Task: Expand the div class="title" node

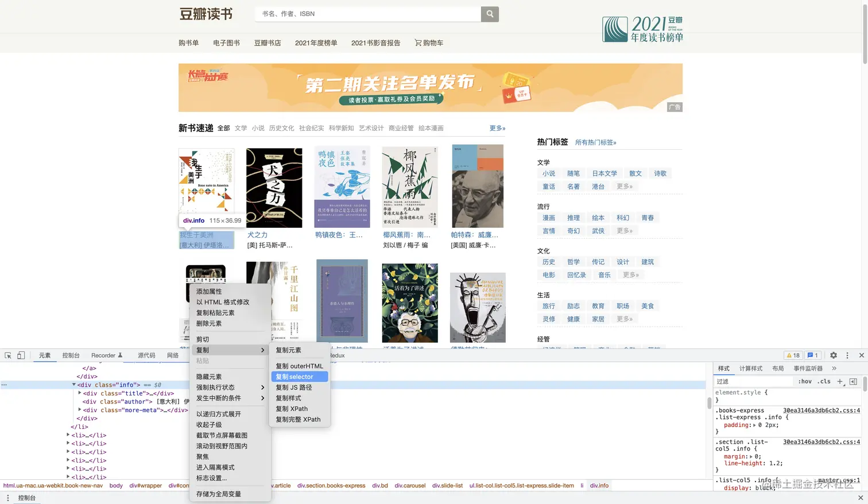Action: (80, 393)
